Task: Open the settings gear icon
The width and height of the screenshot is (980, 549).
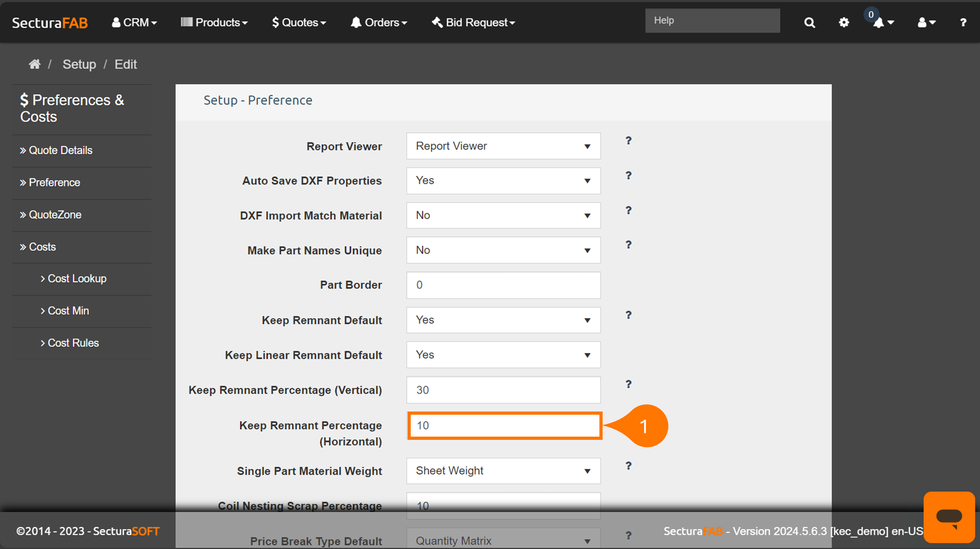Action: tap(843, 22)
